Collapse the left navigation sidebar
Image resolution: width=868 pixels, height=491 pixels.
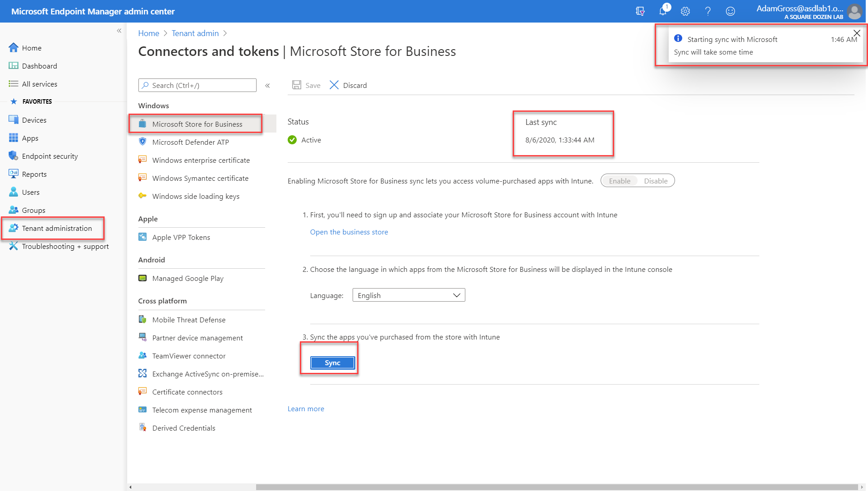(119, 31)
